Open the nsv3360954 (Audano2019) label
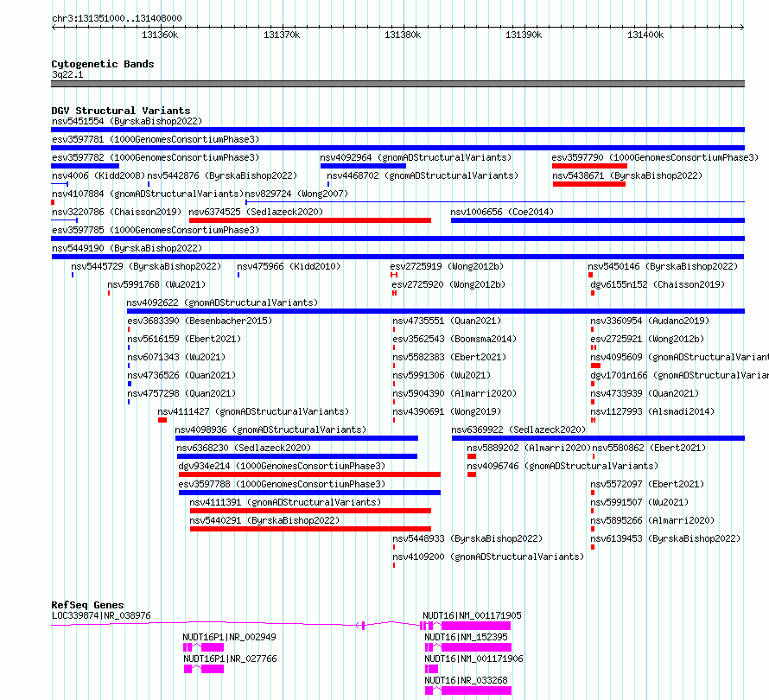This screenshot has height=700, width=769. [x=650, y=321]
